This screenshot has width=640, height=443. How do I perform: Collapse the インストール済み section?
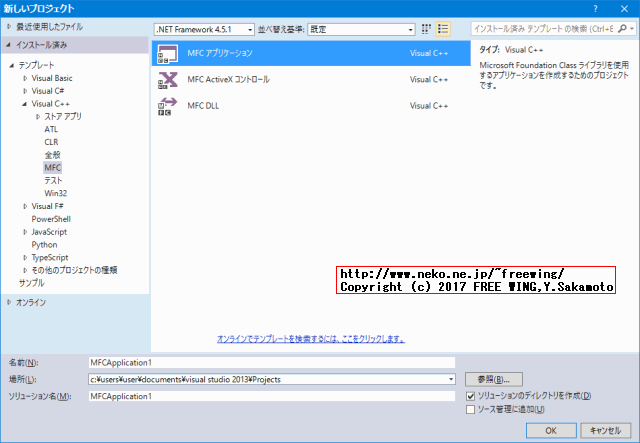coord(9,45)
